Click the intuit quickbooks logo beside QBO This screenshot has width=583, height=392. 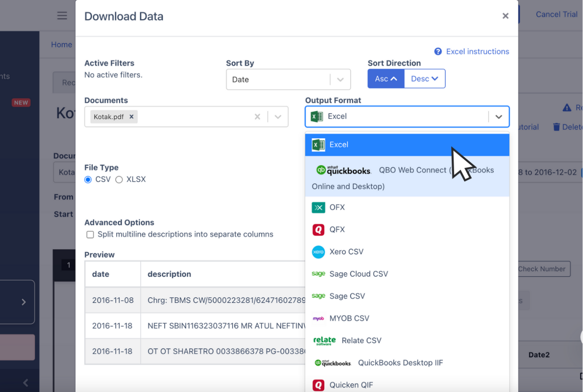tap(343, 170)
